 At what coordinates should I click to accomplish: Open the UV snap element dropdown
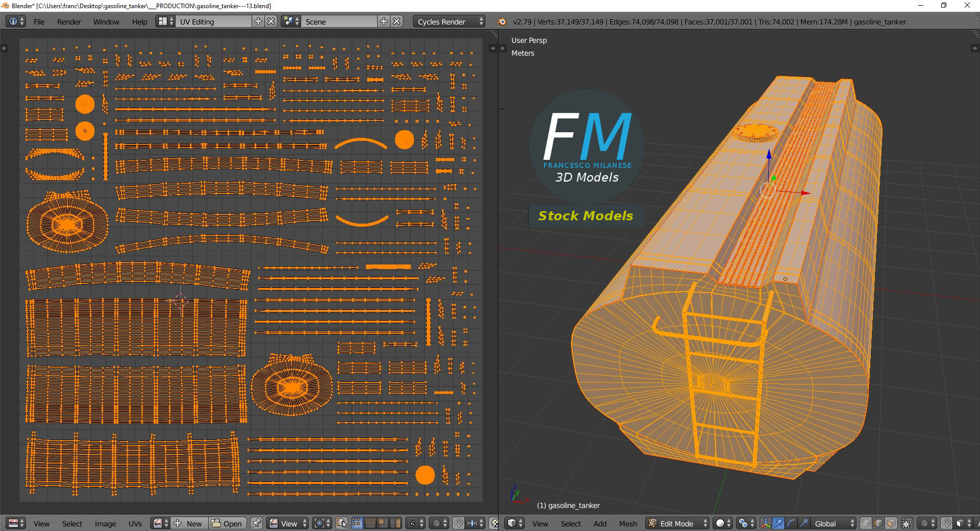click(475, 523)
